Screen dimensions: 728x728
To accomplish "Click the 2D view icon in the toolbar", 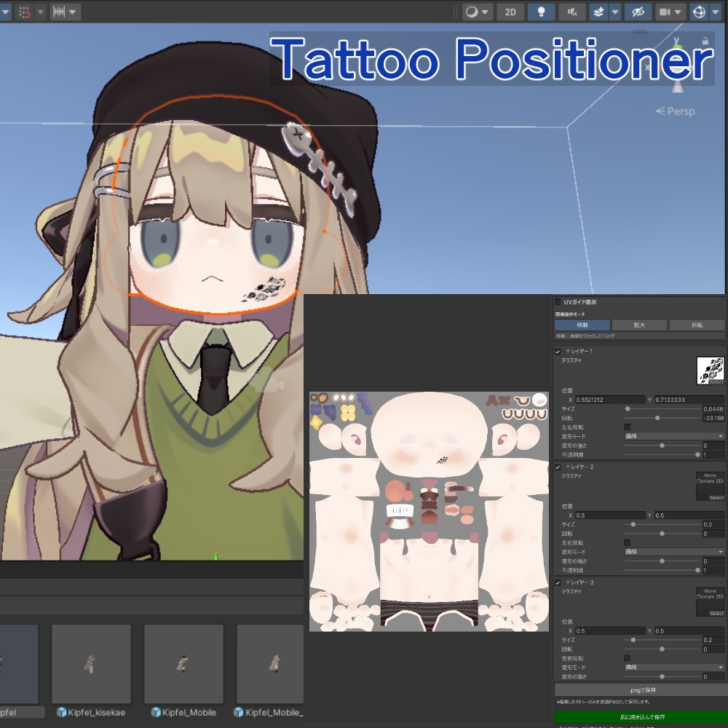I will coord(510,12).
